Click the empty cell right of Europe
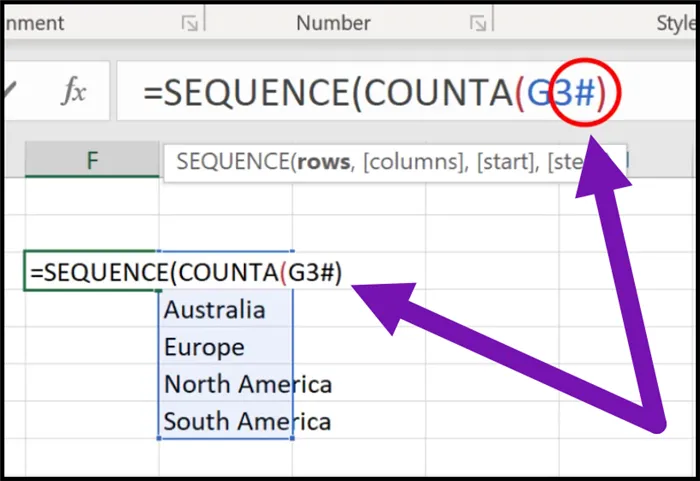Viewport: 700px width, 481px height. tap(360, 347)
